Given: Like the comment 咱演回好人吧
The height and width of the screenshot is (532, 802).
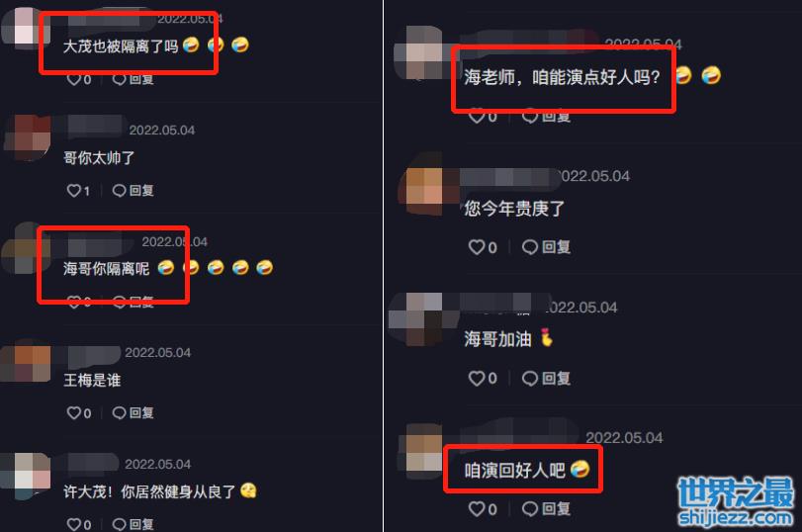Looking at the screenshot, I should click(483, 508).
